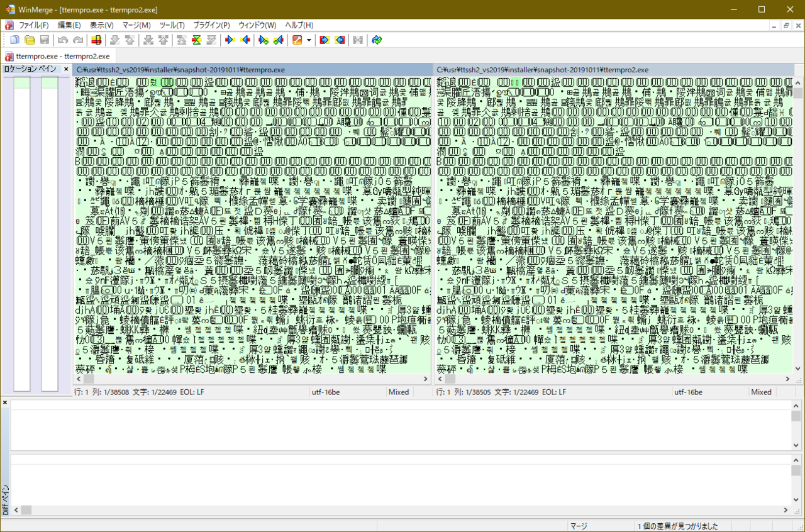The height and width of the screenshot is (532, 805).
Task: Select the line difference icon
Action: tap(96, 40)
